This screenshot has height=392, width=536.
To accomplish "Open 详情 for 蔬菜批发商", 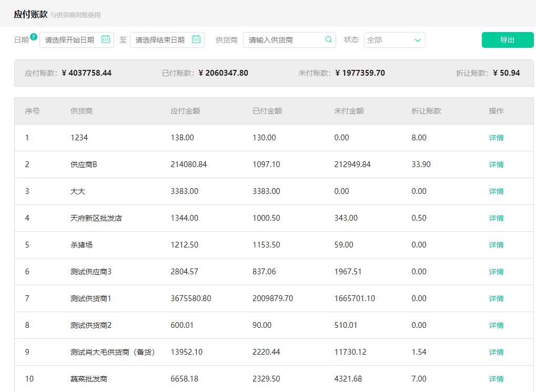I will click(x=495, y=378).
